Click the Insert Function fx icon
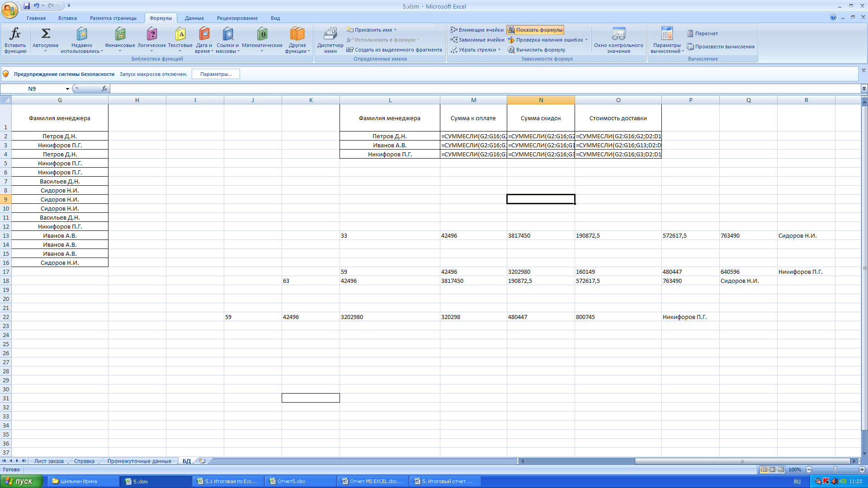 [x=15, y=34]
